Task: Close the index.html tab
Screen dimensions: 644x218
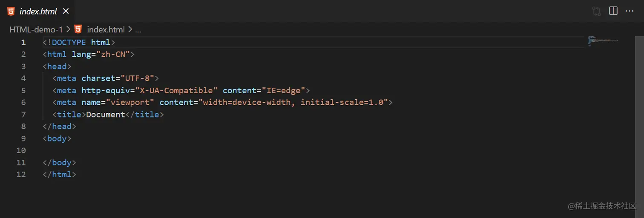Action: pos(66,11)
